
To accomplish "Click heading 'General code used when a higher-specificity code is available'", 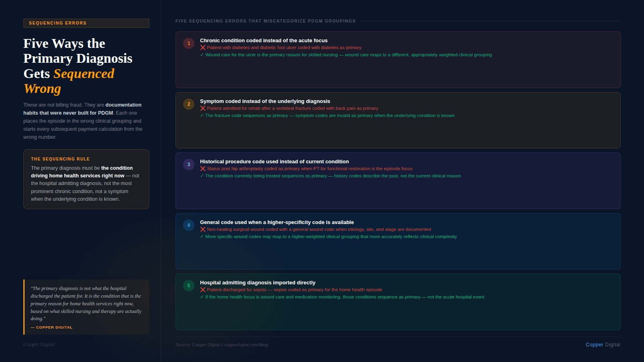I will (277, 222).
